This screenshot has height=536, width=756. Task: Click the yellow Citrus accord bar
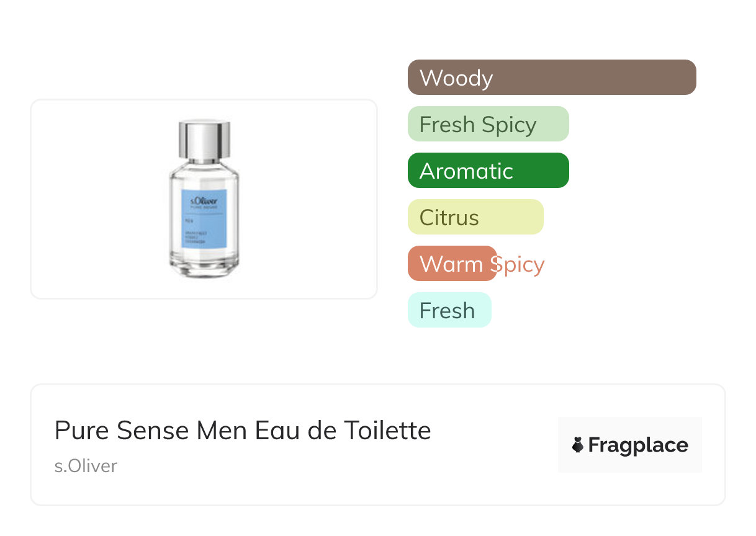[x=475, y=217]
